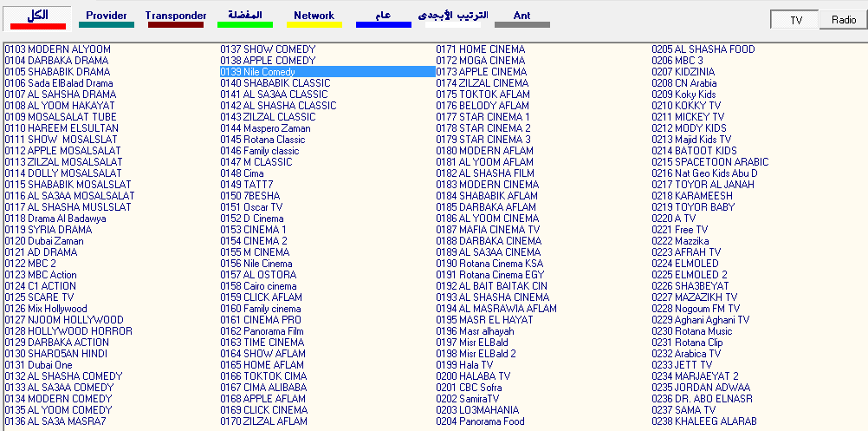
Task: Select 0190 Rotana Cinema KSA
Action: click(x=490, y=263)
